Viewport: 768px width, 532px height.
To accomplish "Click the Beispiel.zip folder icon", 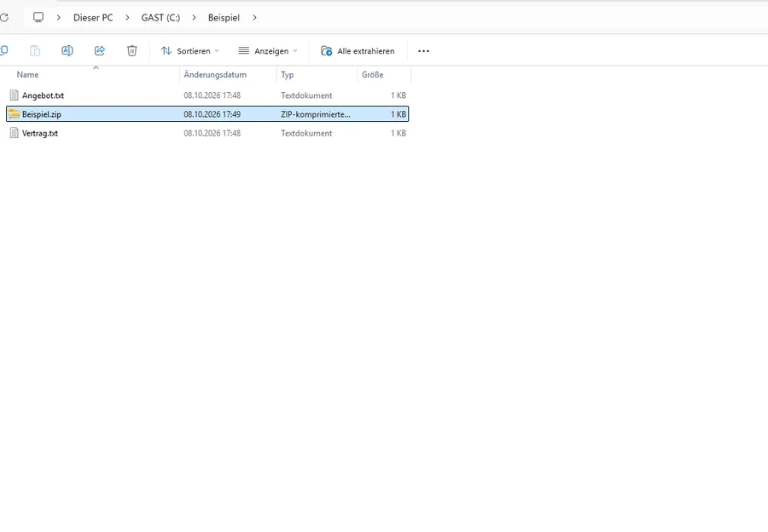I will [x=15, y=114].
